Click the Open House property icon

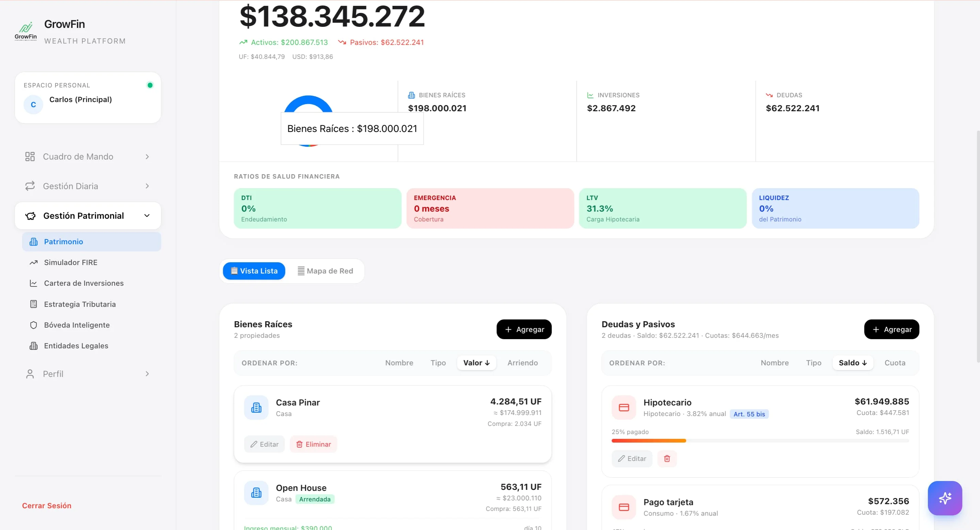256,493
